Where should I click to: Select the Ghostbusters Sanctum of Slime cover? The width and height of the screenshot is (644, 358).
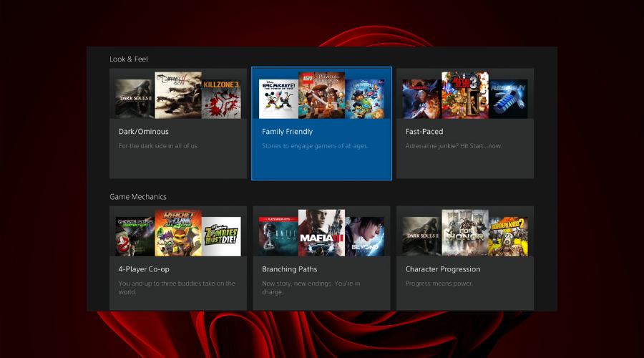[135, 236]
